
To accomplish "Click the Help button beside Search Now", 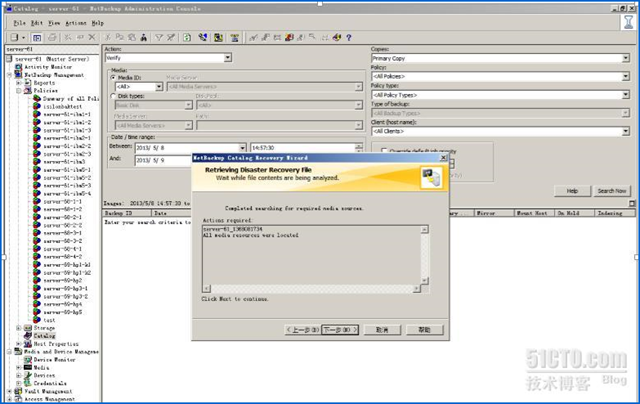I will [572, 191].
